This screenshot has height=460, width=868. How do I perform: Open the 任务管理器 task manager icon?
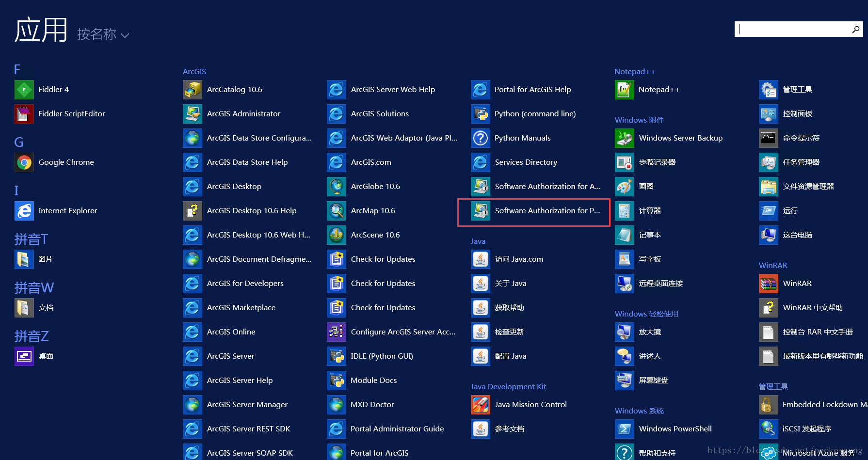point(769,162)
